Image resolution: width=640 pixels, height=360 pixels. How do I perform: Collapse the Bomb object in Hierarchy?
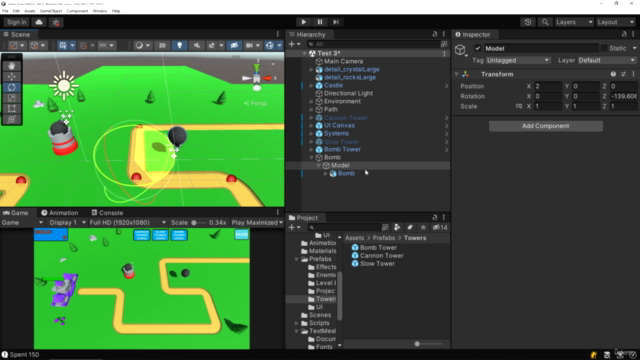[x=312, y=157]
